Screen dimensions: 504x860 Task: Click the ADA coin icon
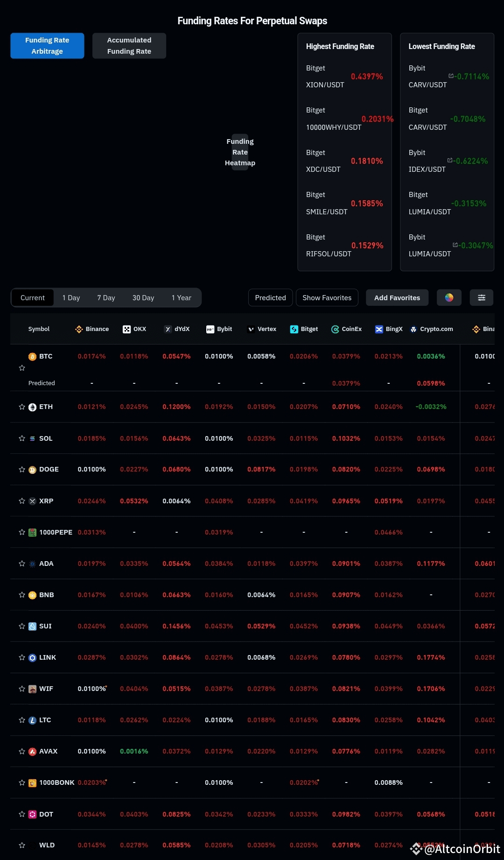click(32, 564)
